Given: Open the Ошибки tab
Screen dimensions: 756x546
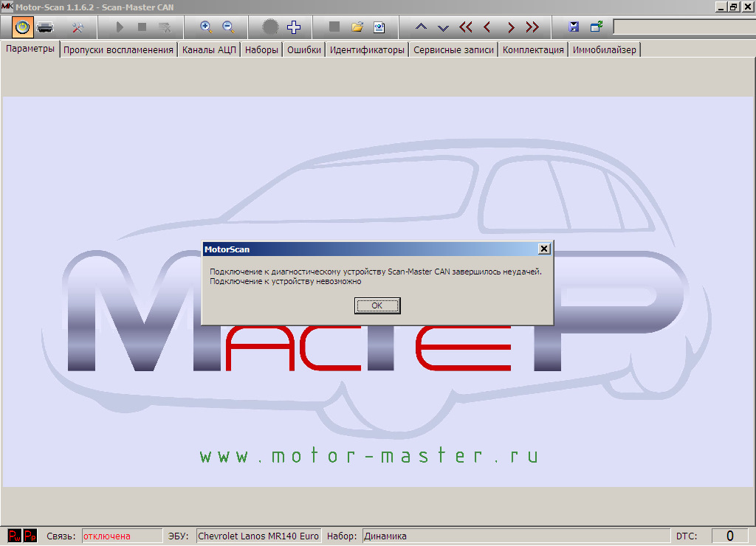Looking at the screenshot, I should [x=304, y=49].
